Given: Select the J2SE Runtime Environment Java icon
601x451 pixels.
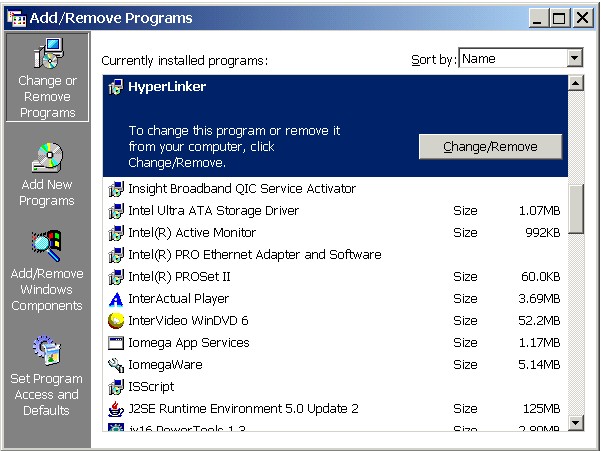Looking at the screenshot, I should (x=116, y=409).
